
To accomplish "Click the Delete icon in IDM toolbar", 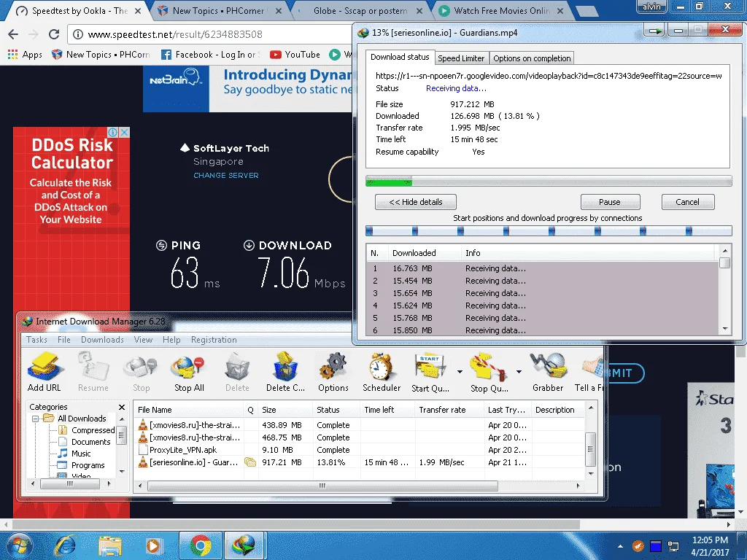I will coord(237,371).
